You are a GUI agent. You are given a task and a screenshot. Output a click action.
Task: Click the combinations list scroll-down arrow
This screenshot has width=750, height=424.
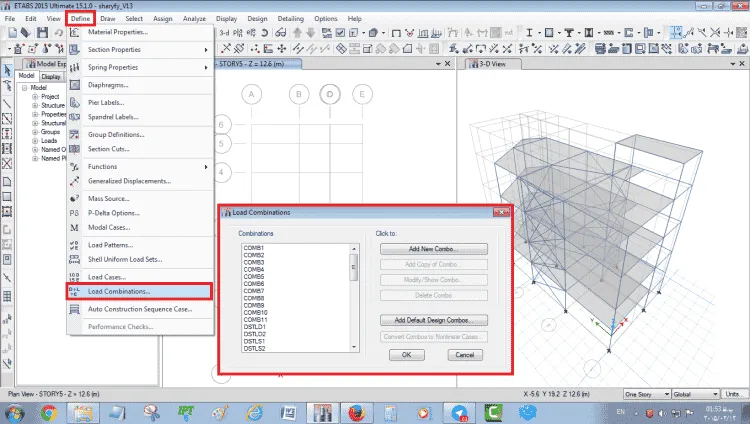[354, 347]
